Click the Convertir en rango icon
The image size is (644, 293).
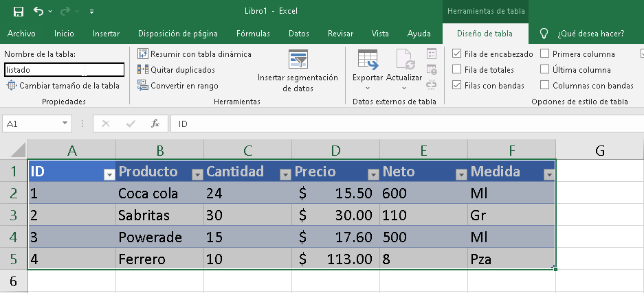[142, 85]
